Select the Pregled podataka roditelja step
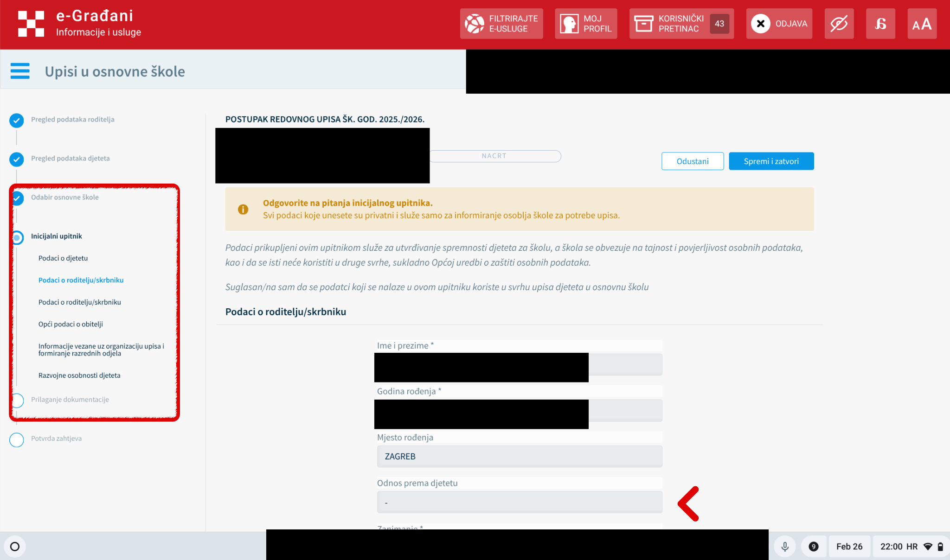The height and width of the screenshot is (560, 950). [x=72, y=120]
